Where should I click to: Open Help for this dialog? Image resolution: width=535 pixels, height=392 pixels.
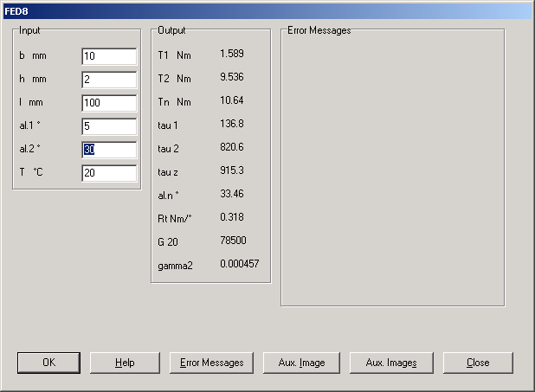[125, 363]
